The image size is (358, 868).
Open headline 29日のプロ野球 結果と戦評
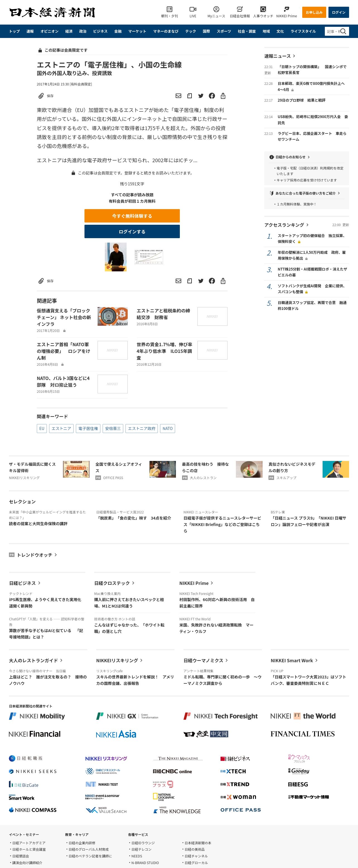pos(301,101)
